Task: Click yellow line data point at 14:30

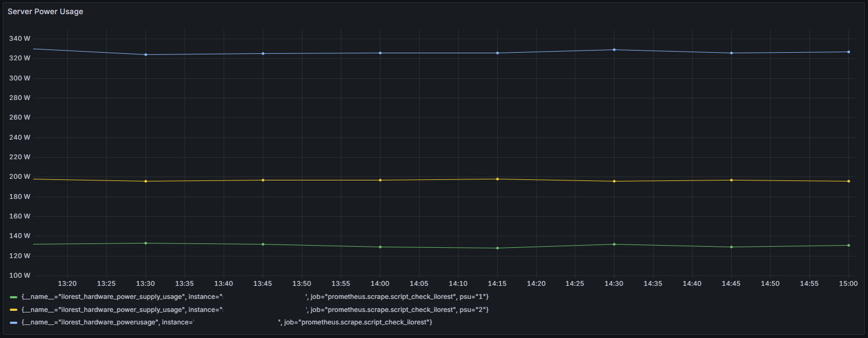Action: click(614, 181)
